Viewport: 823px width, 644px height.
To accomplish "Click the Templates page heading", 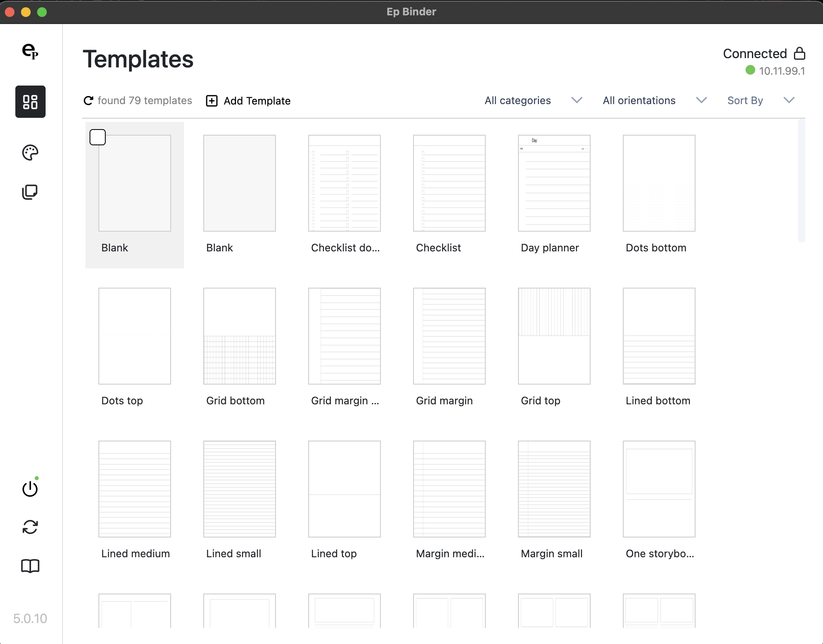I will (x=138, y=59).
